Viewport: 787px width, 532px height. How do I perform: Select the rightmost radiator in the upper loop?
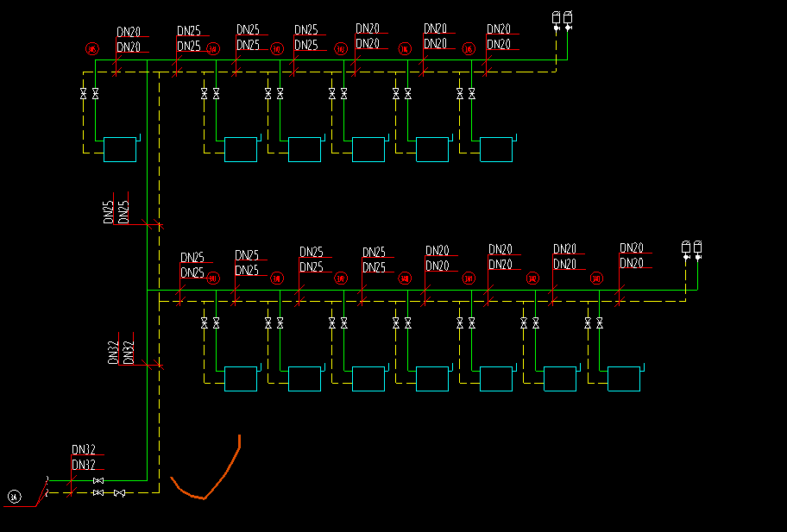point(496,149)
